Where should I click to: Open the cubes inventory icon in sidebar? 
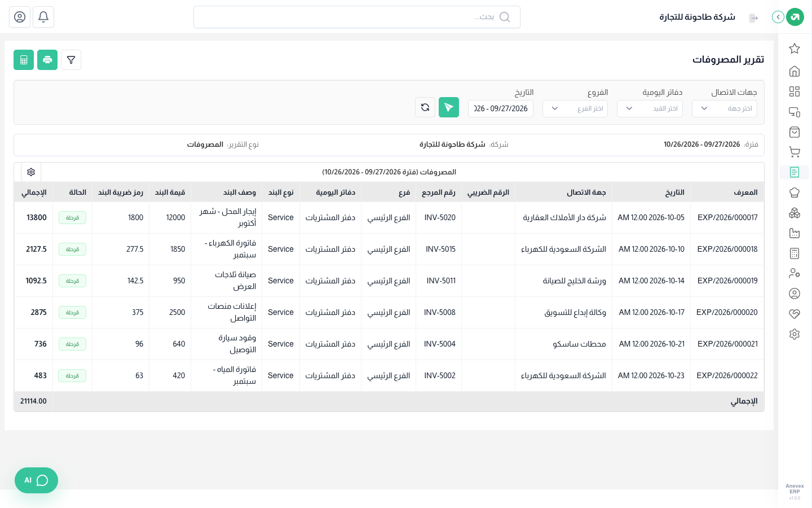coord(795,213)
